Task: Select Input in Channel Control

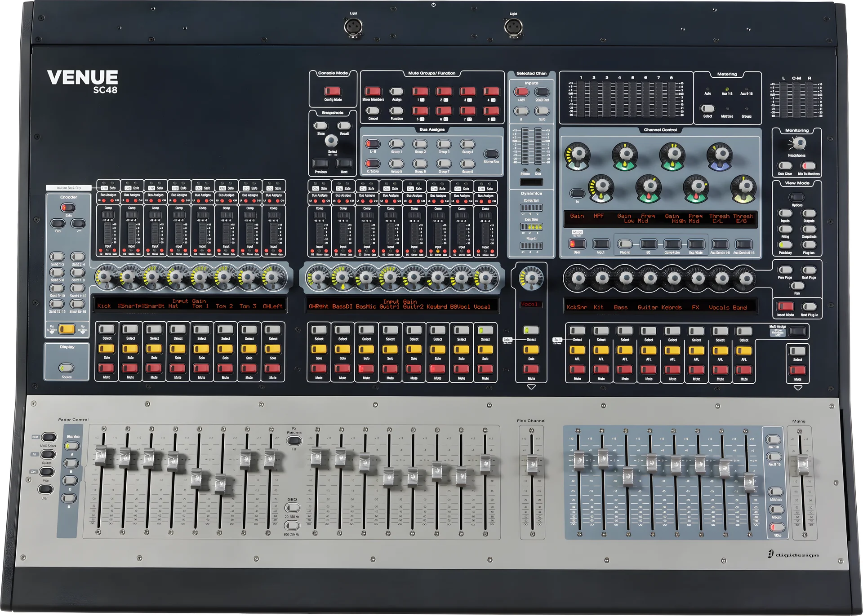Action: pyautogui.click(x=601, y=244)
